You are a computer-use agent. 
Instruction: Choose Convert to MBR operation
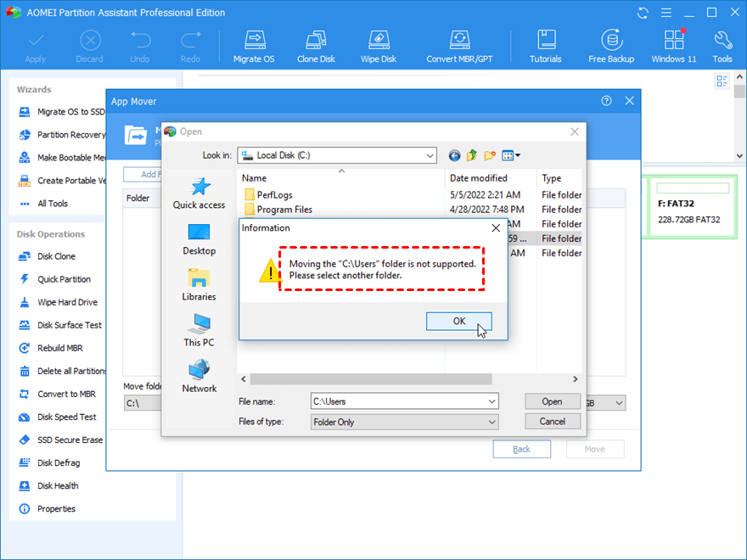(57, 394)
